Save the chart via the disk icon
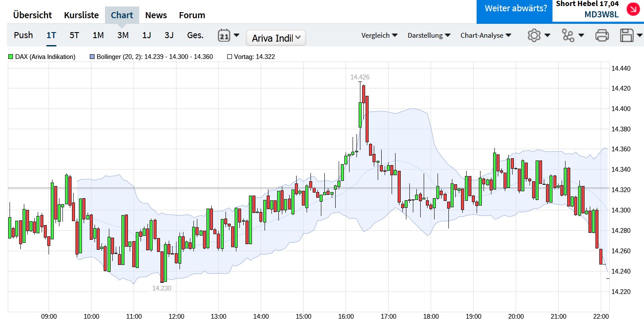This screenshot has width=644, height=330. pos(628,35)
